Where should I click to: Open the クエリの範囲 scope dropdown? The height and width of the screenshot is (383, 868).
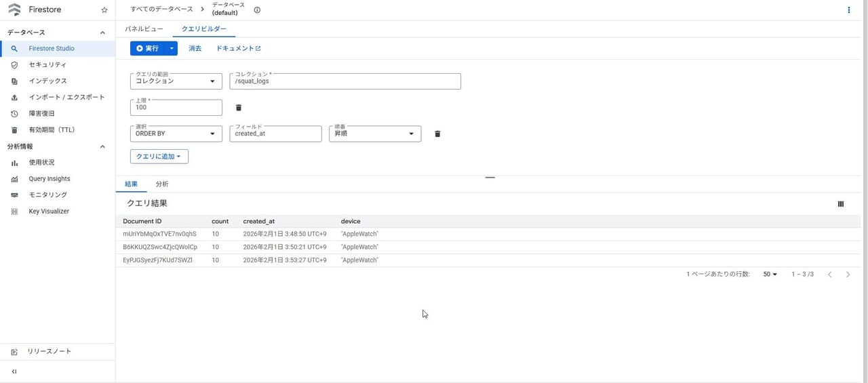[x=176, y=81]
